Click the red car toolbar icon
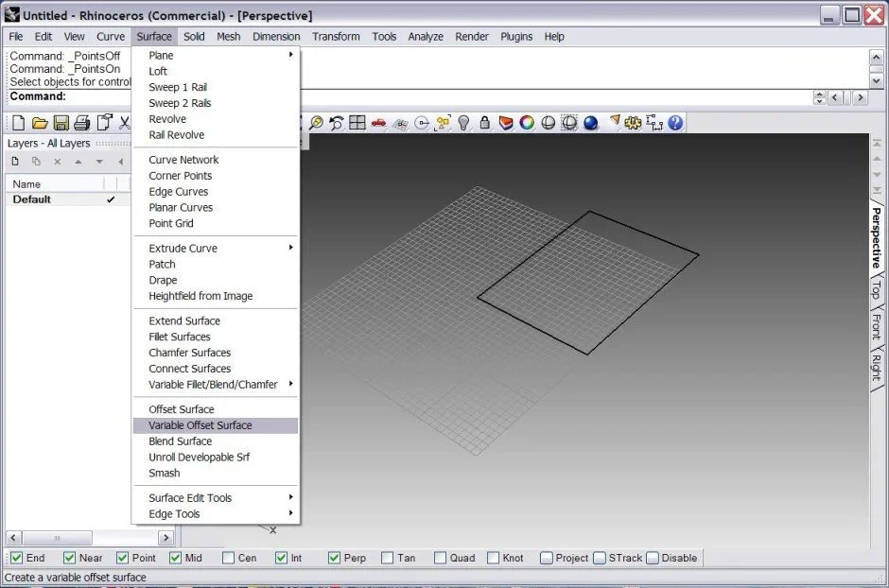The image size is (889, 588). click(x=378, y=122)
